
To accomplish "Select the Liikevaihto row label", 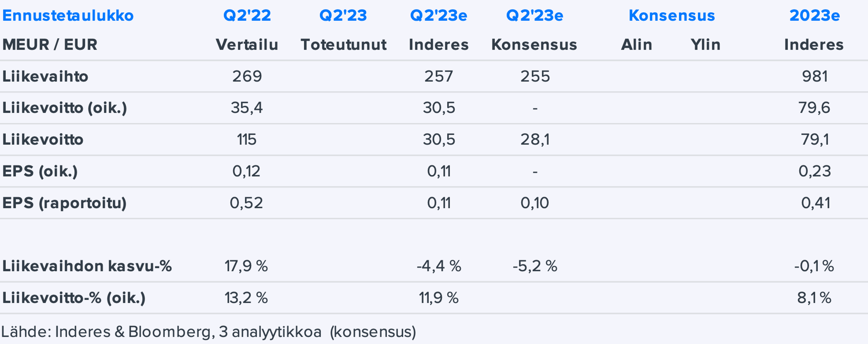I will pyautogui.click(x=45, y=76).
